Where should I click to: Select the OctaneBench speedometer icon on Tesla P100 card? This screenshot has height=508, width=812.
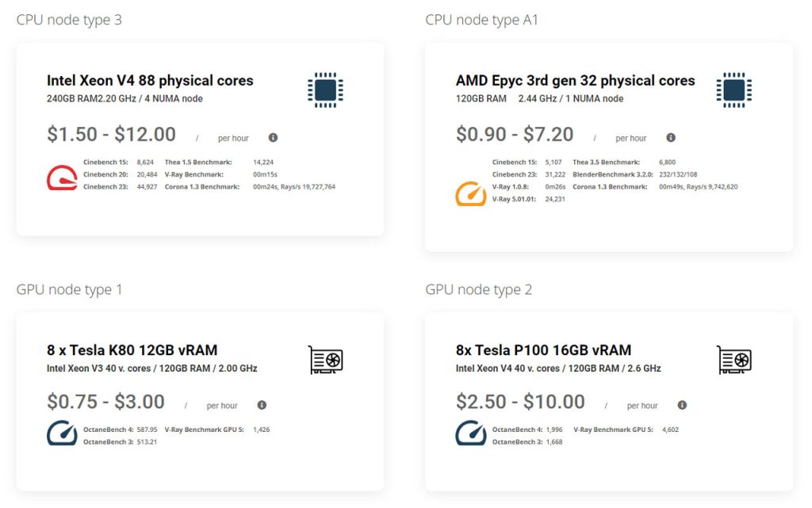tap(473, 433)
